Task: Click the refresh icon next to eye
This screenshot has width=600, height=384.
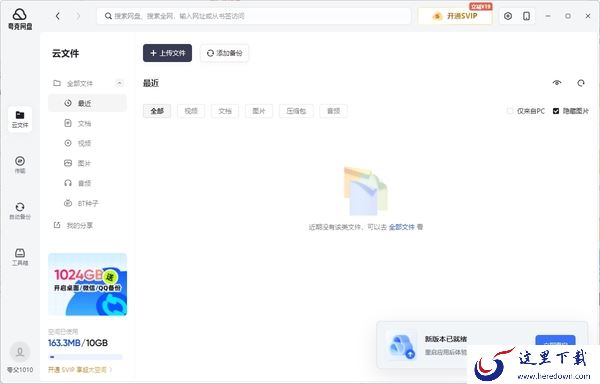Action: point(581,83)
